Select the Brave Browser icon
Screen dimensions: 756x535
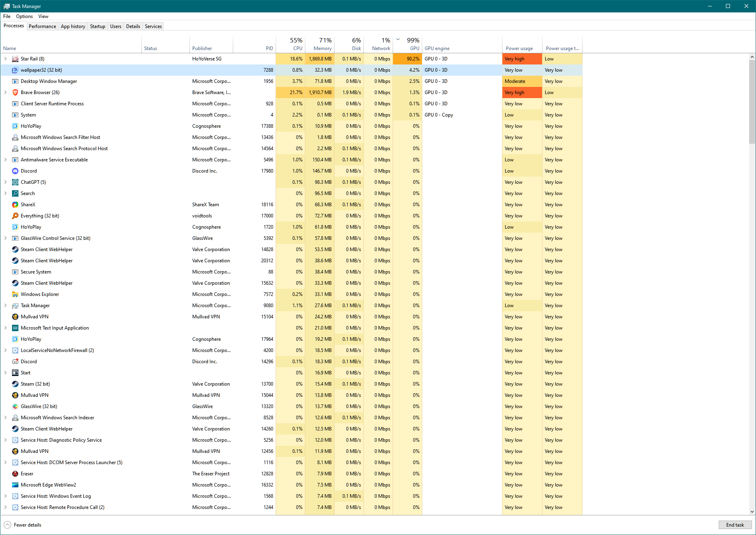click(x=15, y=93)
